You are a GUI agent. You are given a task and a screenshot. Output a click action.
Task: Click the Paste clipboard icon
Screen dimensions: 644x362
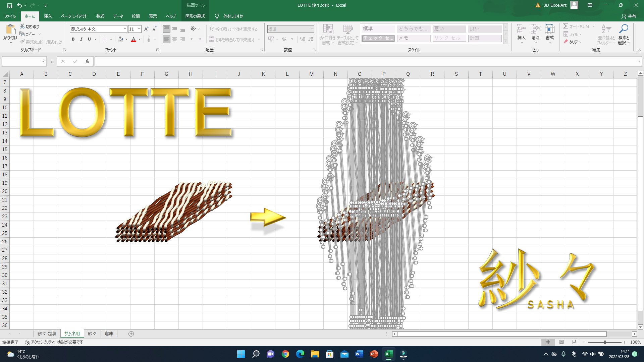pos(10,30)
